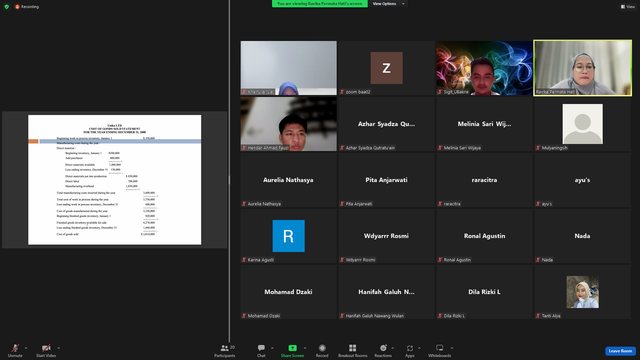Screen dimensions: 640x360
Task: Start Video camera toggle
Action: point(46,351)
